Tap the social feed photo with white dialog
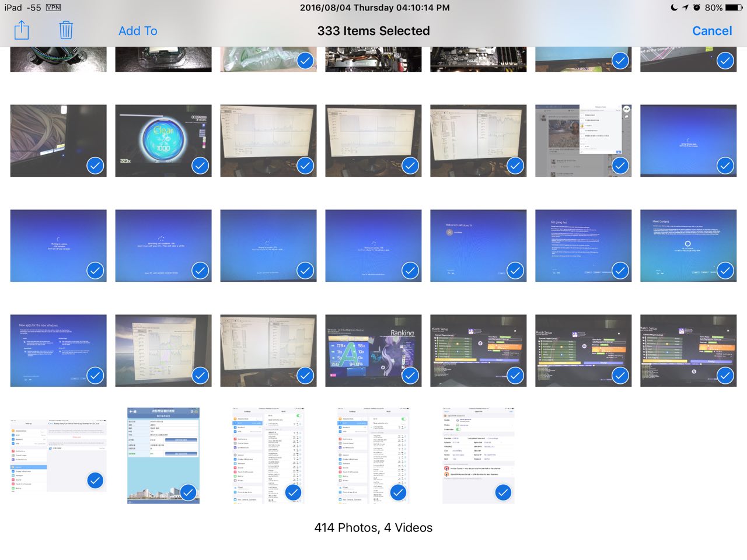The image size is (747, 560). click(583, 141)
